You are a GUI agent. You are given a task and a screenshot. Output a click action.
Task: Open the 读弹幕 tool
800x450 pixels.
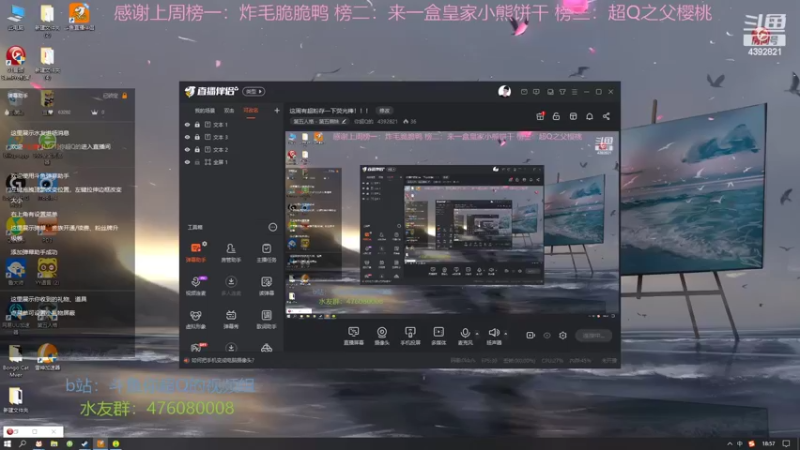pos(266,286)
